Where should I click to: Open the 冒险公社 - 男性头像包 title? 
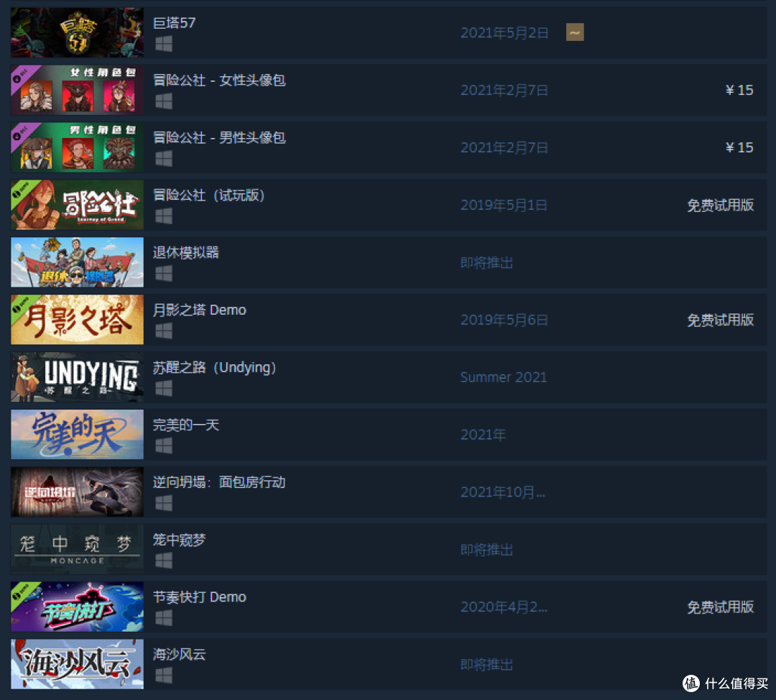tap(219, 137)
